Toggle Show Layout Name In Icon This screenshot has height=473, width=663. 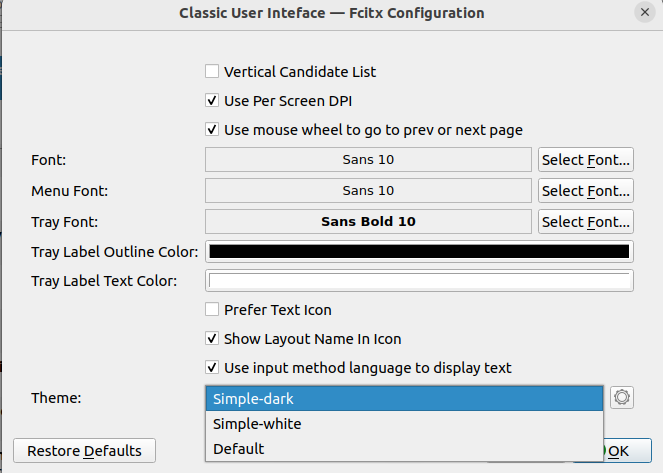[x=212, y=339]
